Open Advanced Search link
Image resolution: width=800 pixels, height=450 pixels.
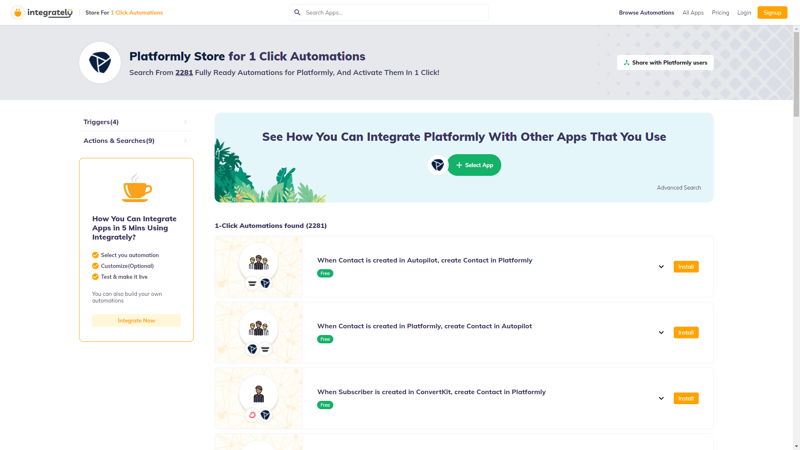[679, 188]
